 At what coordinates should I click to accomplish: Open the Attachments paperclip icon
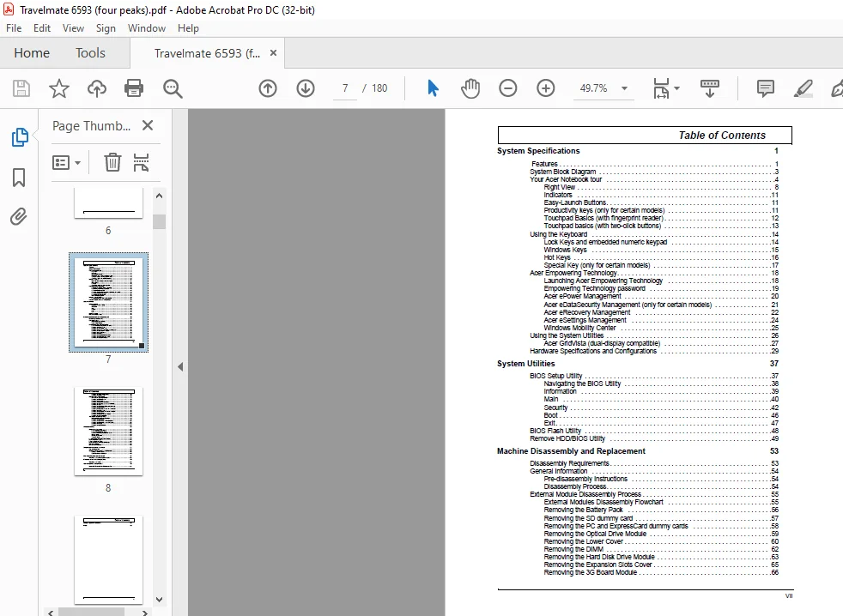point(19,217)
